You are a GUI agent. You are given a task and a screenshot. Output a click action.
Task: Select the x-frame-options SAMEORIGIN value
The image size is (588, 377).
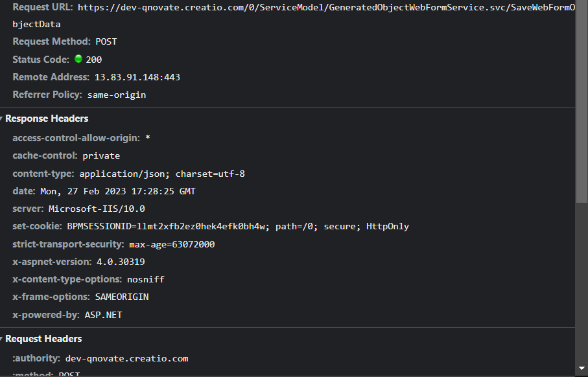pos(122,297)
